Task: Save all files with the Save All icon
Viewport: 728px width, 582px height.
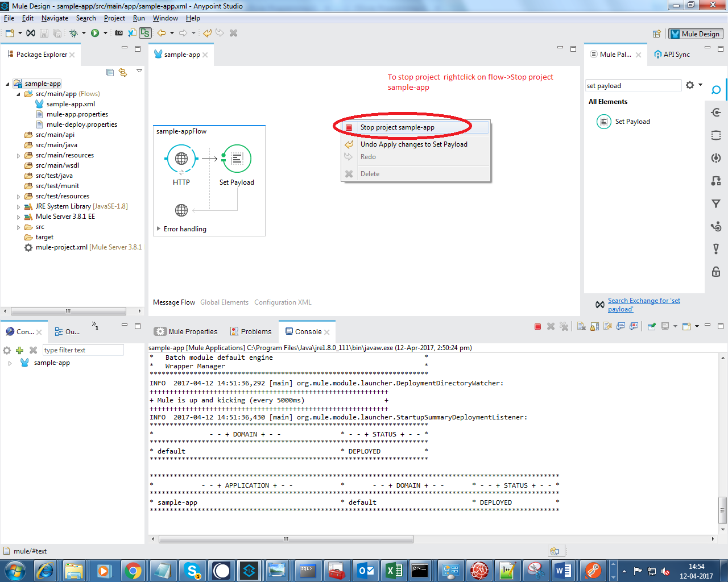Action: (x=57, y=32)
